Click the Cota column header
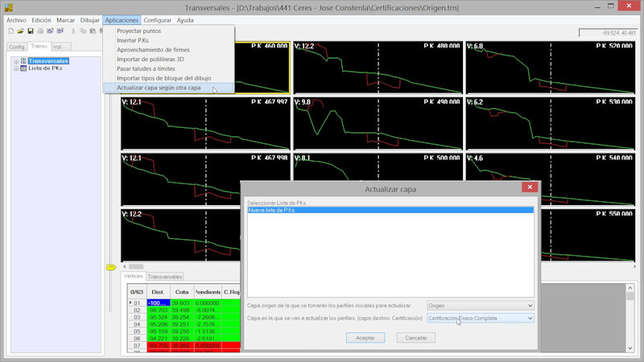Image resolution: width=644 pixels, height=362 pixels. (182, 292)
